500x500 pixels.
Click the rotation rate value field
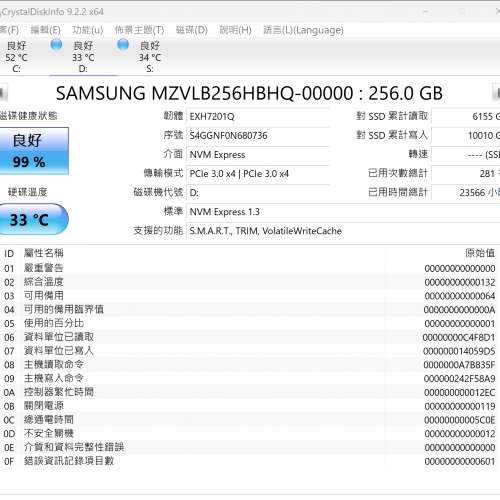[466, 155]
